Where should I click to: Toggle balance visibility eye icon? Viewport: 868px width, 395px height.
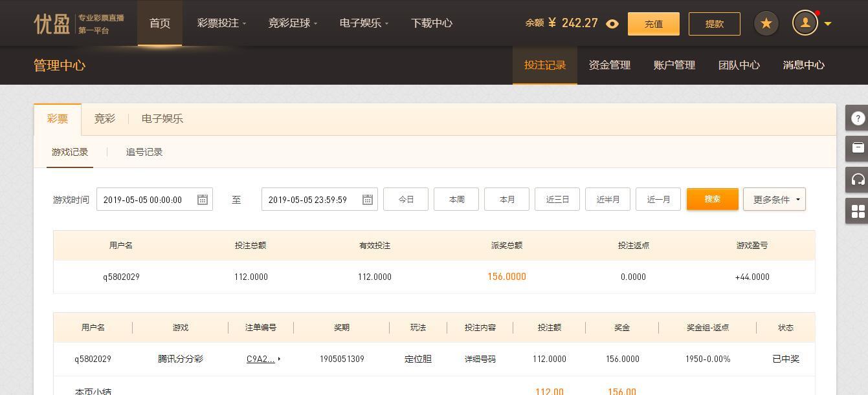coord(612,24)
